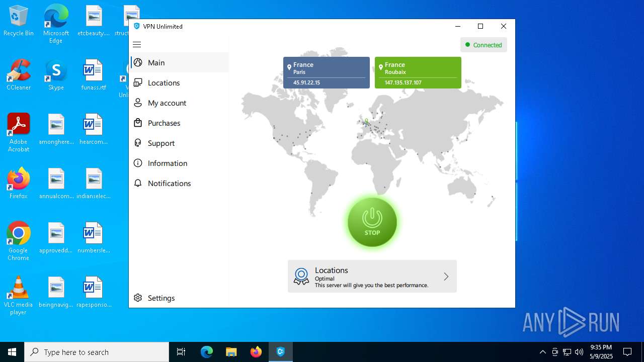
Task: Click the award ribbon icon in Locations panel
Action: 301,277
